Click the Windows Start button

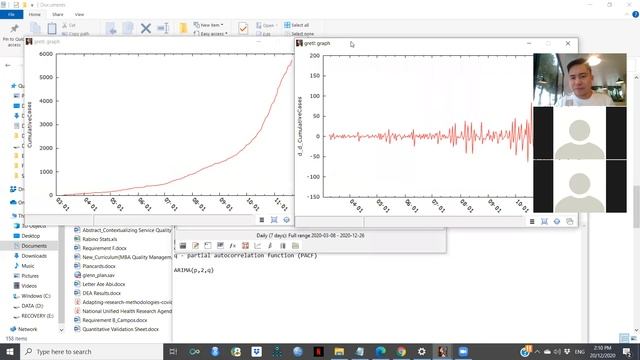tap(10, 351)
